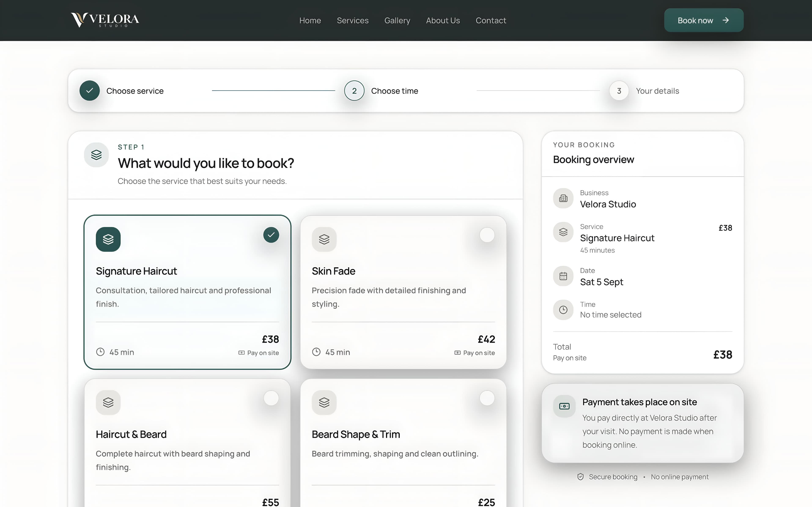Click the £38 total amount
This screenshot has width=812, height=507.
point(723,355)
